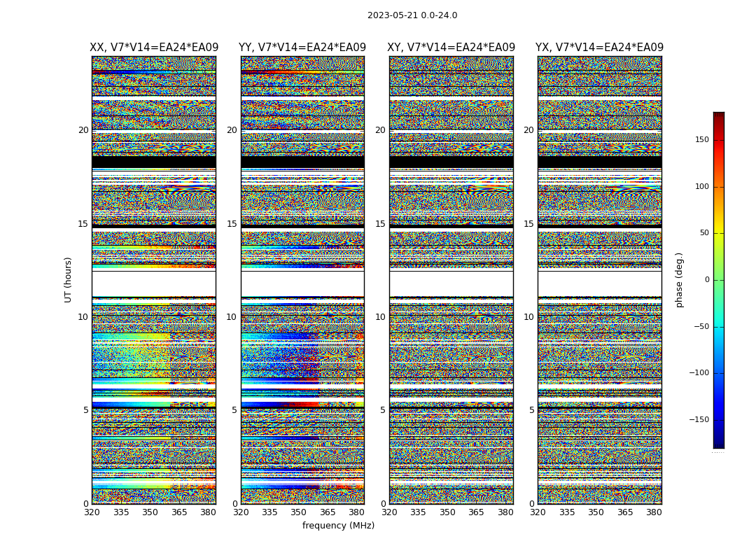Image resolution: width=735 pixels, height=560 pixels.
Task: Click the YX phase waterfall plot
Action: (599, 280)
